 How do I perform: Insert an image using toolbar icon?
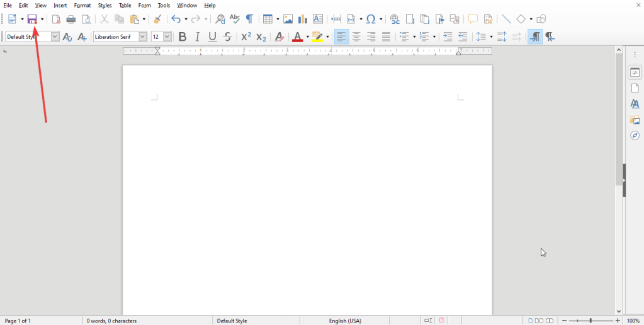point(288,19)
